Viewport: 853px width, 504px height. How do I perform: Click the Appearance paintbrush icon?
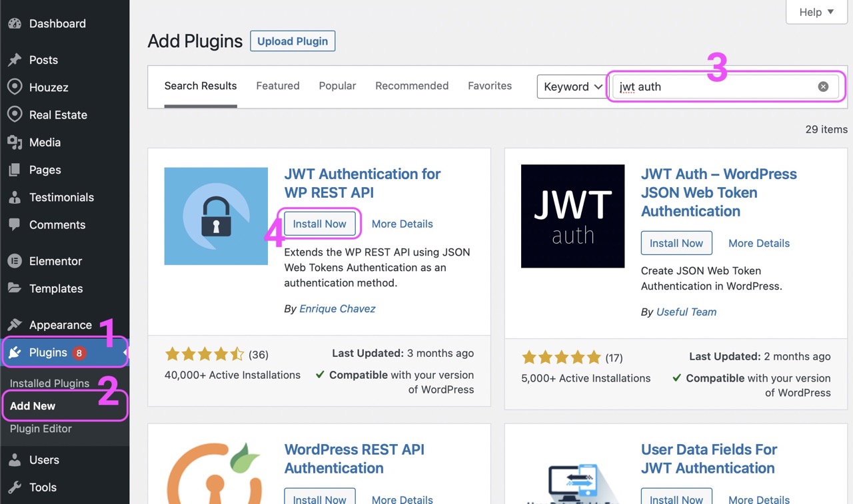[15, 325]
